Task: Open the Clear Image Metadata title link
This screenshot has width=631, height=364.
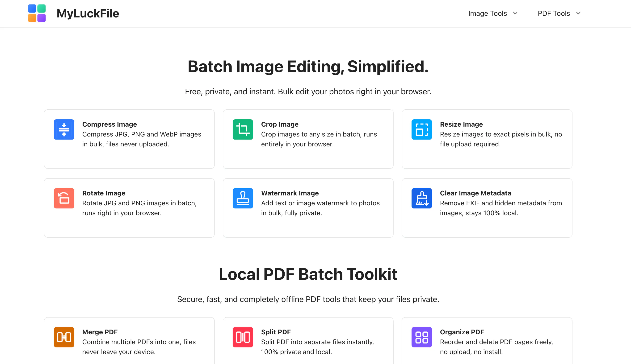Action: [475, 193]
